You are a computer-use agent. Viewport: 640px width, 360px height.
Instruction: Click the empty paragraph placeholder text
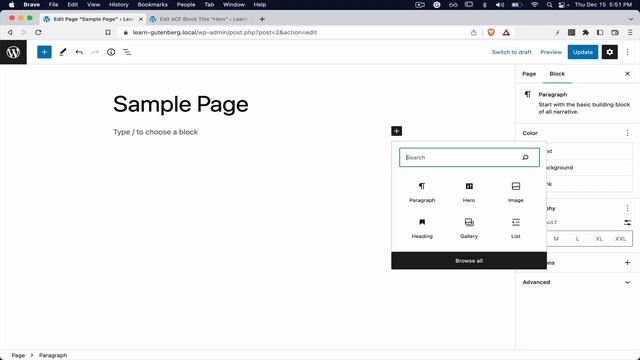tap(156, 132)
